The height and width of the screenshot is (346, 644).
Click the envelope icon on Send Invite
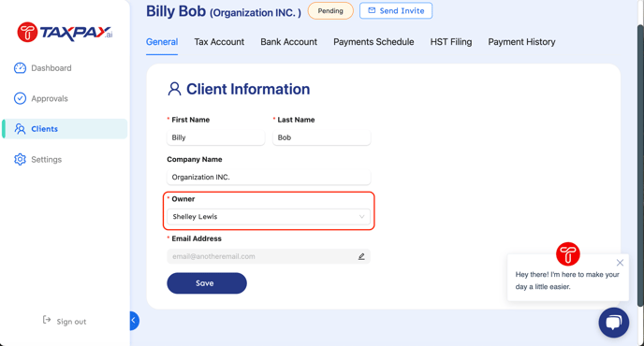click(372, 10)
